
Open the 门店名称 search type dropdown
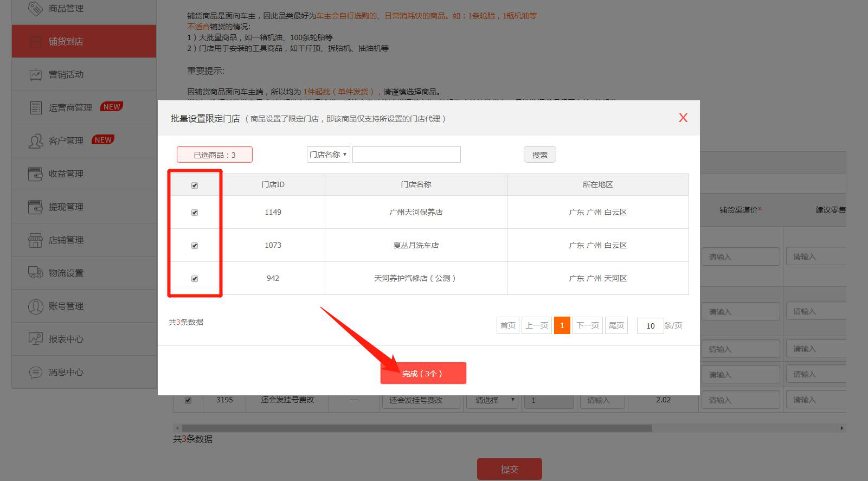pyautogui.click(x=328, y=155)
